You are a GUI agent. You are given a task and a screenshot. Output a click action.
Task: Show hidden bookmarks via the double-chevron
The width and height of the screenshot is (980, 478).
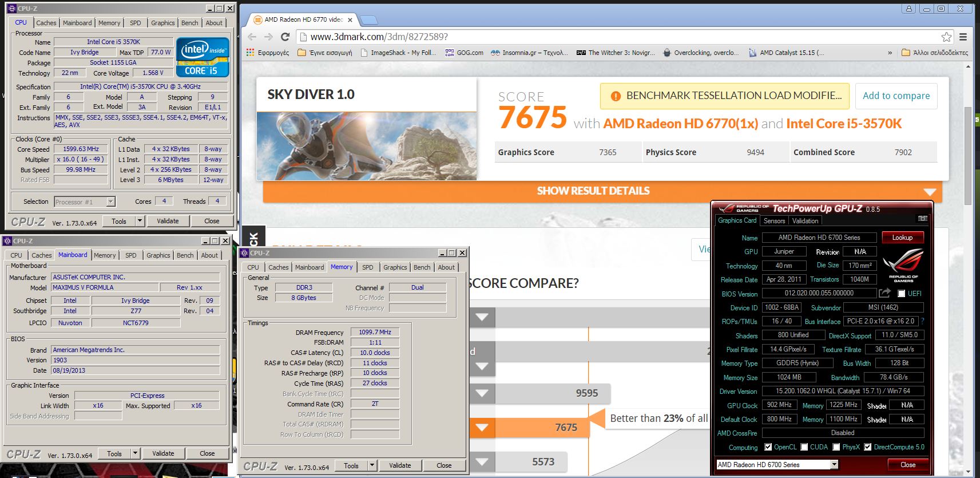[x=890, y=53]
